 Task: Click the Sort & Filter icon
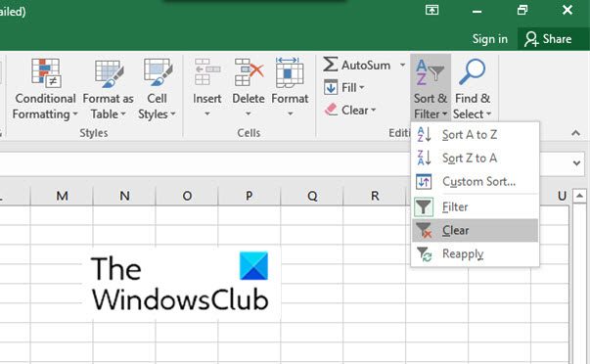(431, 72)
